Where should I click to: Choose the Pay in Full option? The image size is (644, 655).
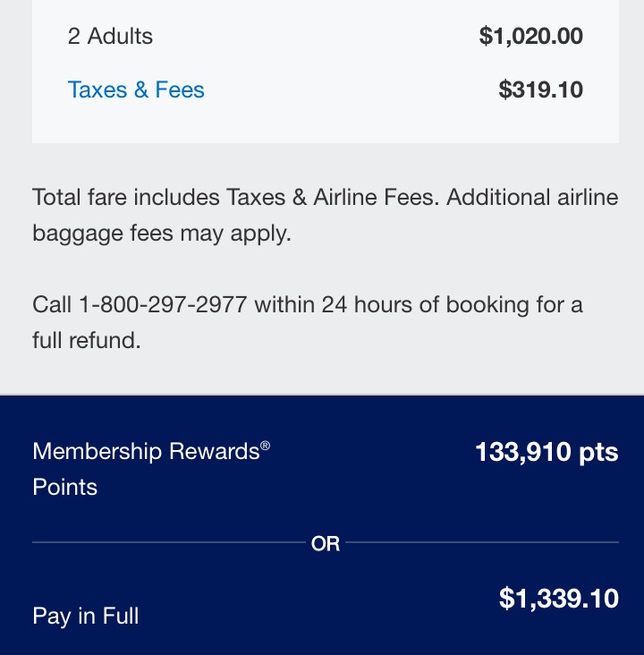pos(86,617)
